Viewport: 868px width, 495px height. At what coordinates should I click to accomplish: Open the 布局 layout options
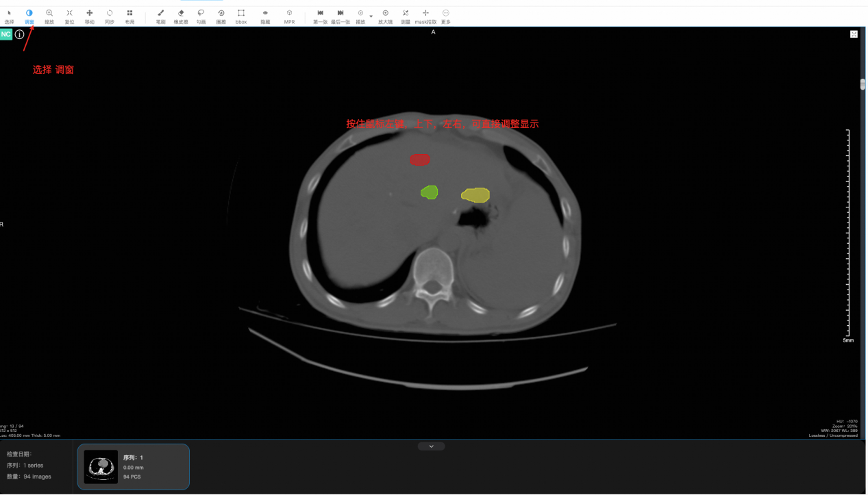(129, 16)
